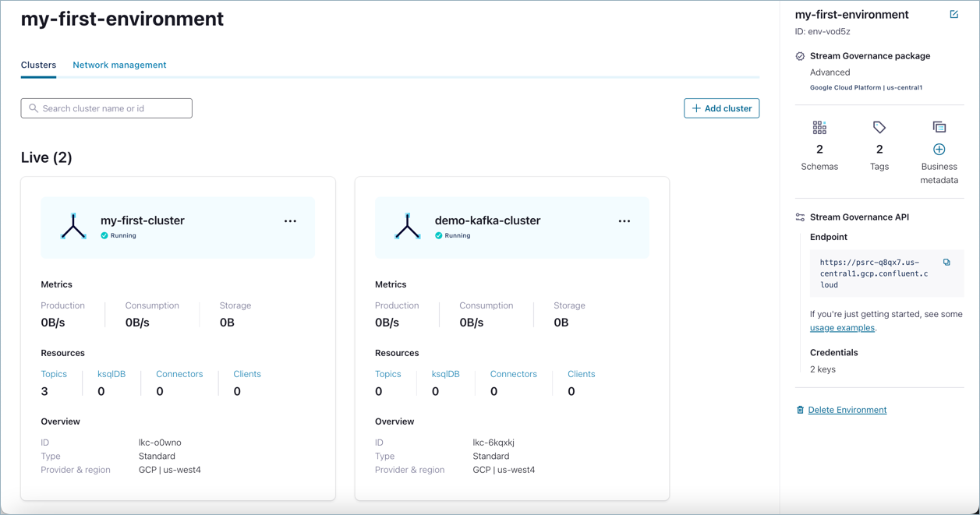The width and height of the screenshot is (980, 515).
Task: Click Delete Environment
Action: coord(847,409)
